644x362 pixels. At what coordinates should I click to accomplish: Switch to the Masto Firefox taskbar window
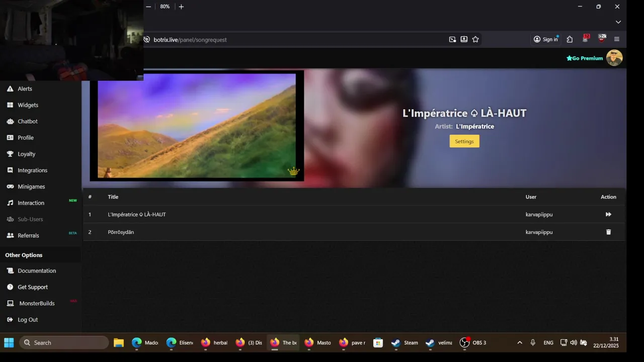point(318,343)
